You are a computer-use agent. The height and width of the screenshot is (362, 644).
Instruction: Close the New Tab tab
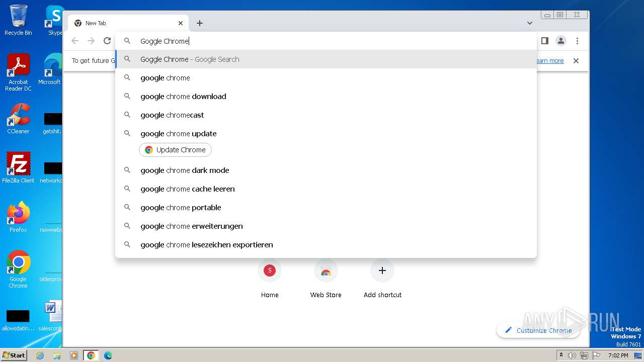[181, 23]
